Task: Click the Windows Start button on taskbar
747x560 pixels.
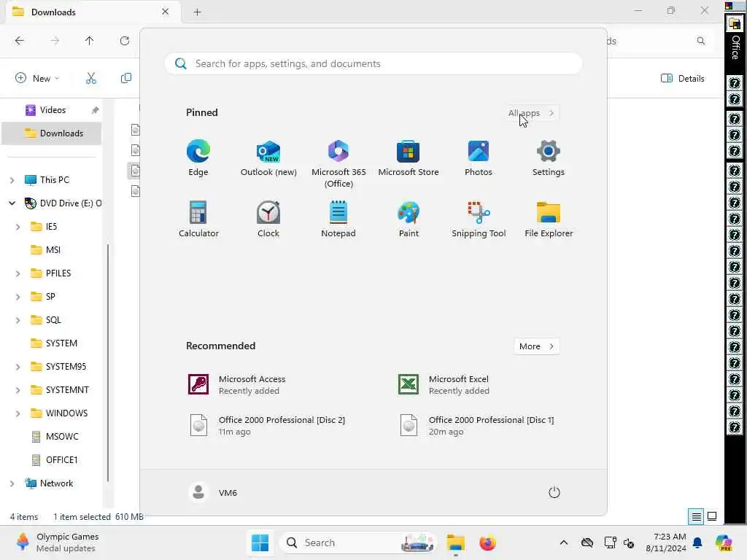Action: coord(260,542)
